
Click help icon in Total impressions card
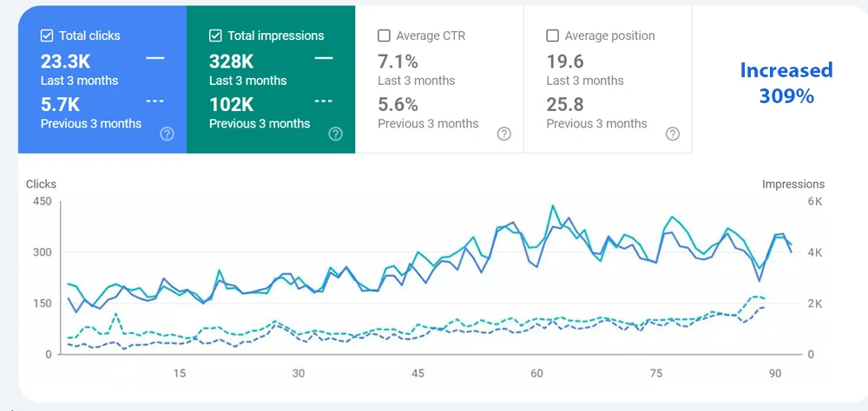[336, 134]
